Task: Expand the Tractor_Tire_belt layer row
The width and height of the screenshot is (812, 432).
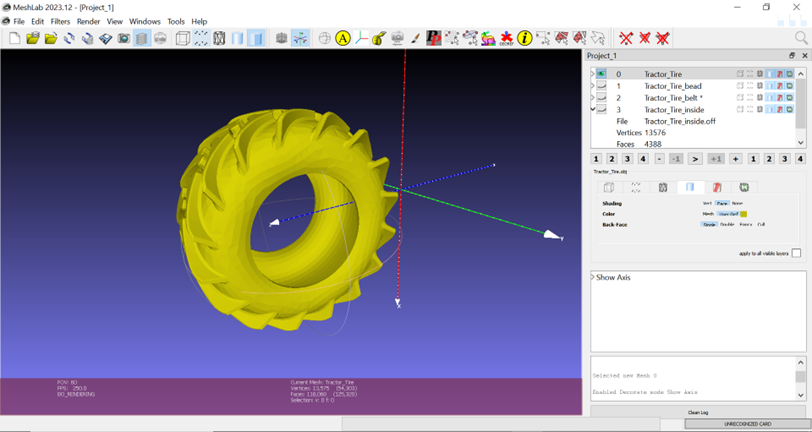Action: (592, 97)
